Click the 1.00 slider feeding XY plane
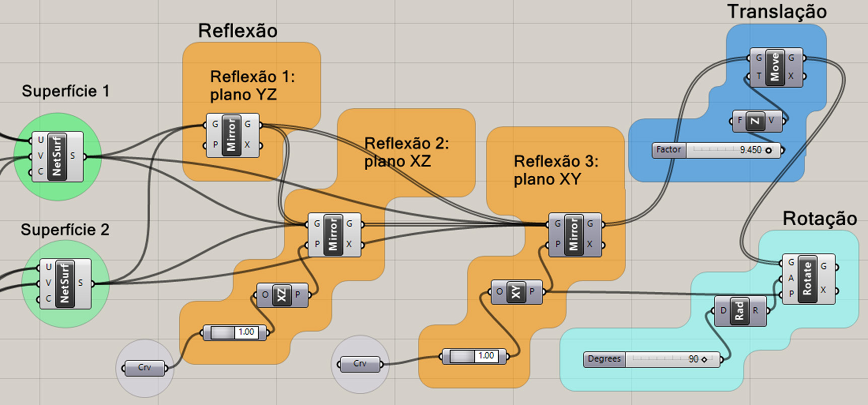The height and width of the screenshot is (405, 868). point(474,356)
